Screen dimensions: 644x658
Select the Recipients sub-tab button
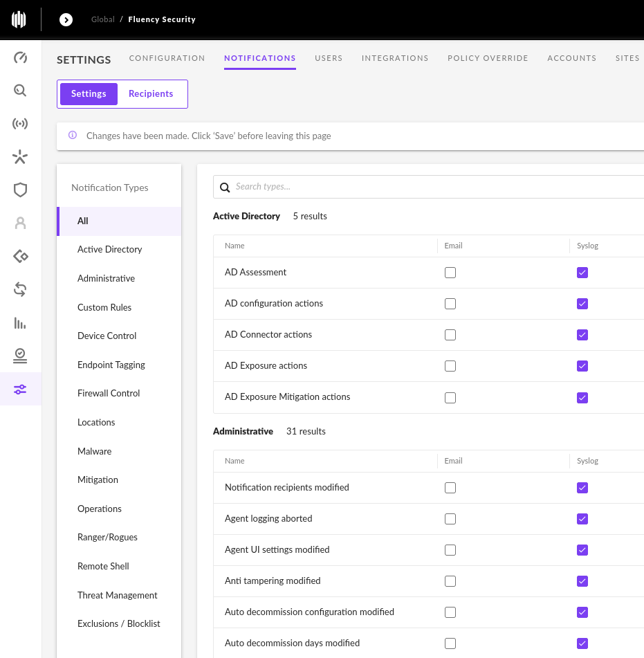tap(151, 93)
